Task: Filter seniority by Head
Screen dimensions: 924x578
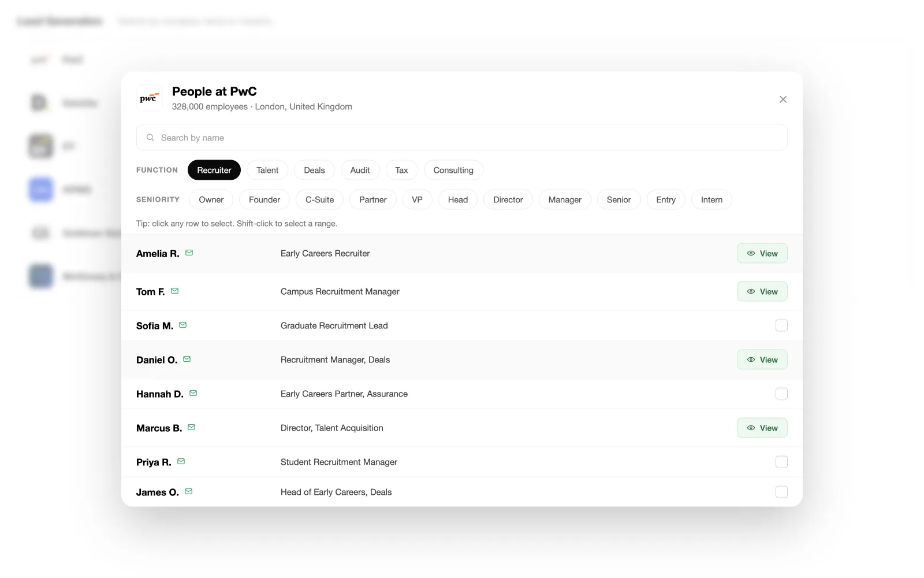Action: click(458, 199)
